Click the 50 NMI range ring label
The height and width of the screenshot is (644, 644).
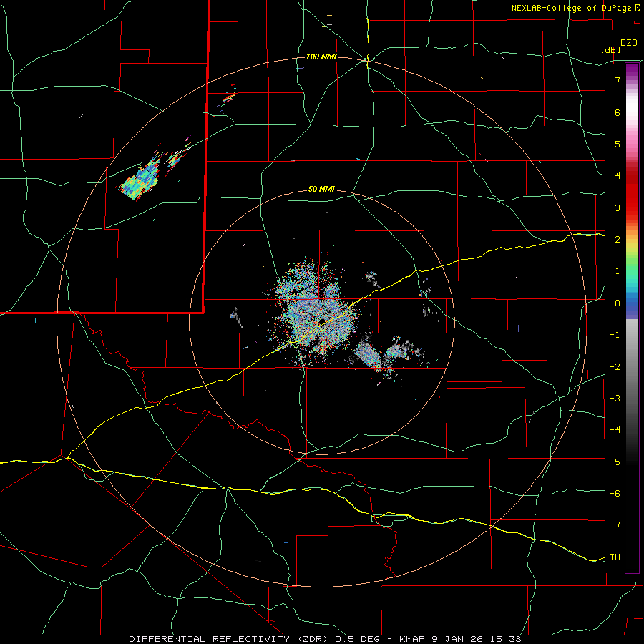pyautogui.click(x=321, y=190)
